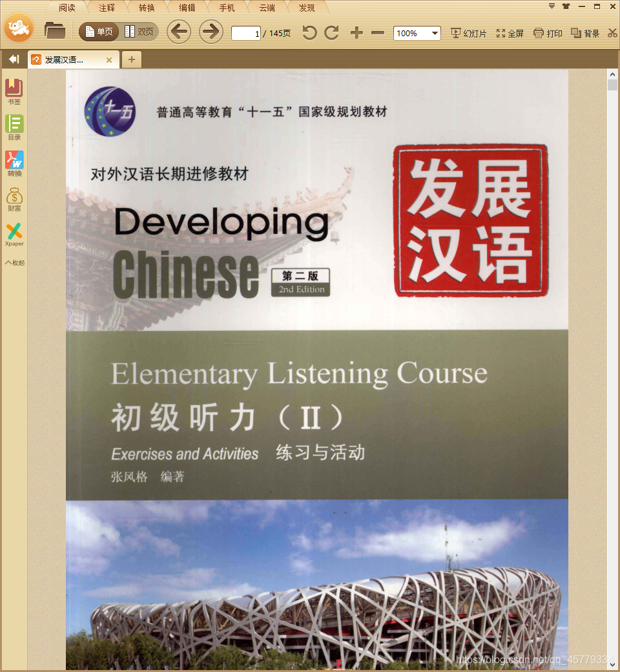Zoom in with the plus icon

coord(356,33)
